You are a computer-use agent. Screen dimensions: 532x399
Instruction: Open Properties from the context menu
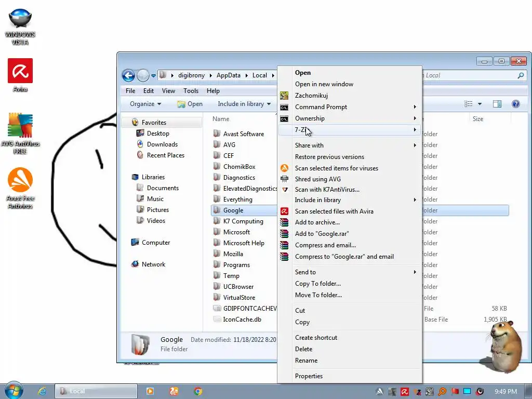[x=350, y=376]
